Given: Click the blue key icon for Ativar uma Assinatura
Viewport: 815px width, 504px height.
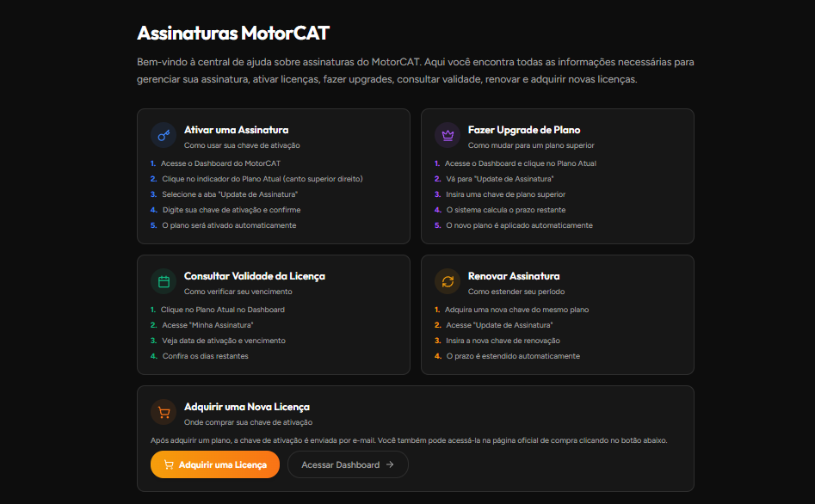Looking at the screenshot, I should [x=164, y=136].
